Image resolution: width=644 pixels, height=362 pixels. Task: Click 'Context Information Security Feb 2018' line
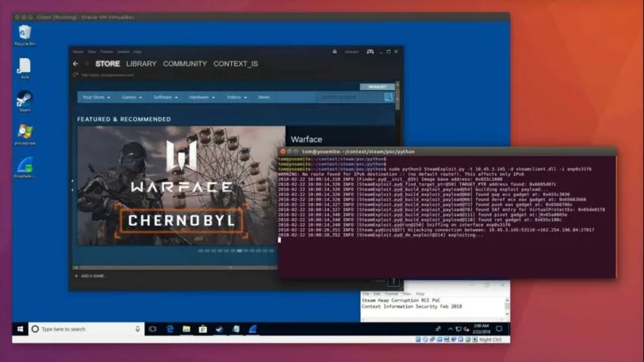(x=411, y=306)
